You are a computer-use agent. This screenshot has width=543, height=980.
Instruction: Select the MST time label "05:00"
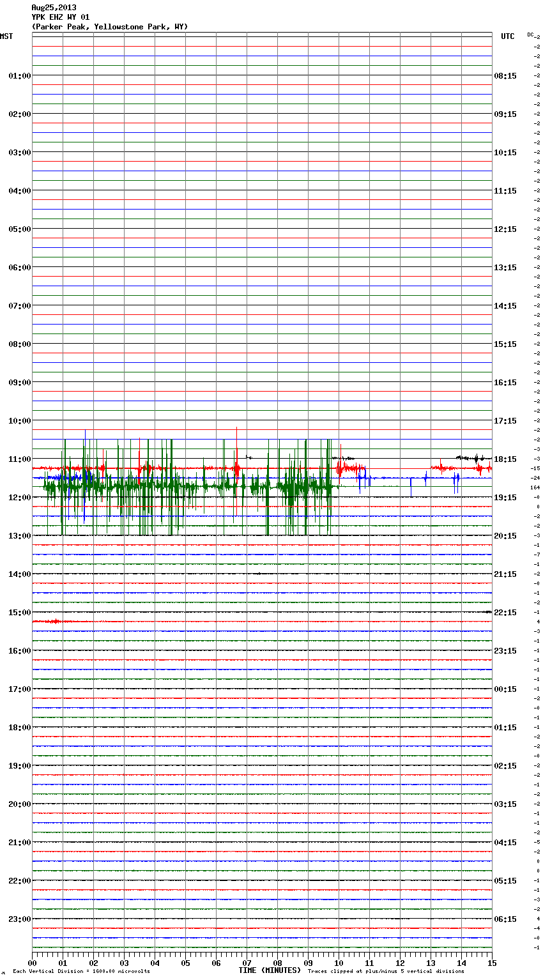point(20,229)
